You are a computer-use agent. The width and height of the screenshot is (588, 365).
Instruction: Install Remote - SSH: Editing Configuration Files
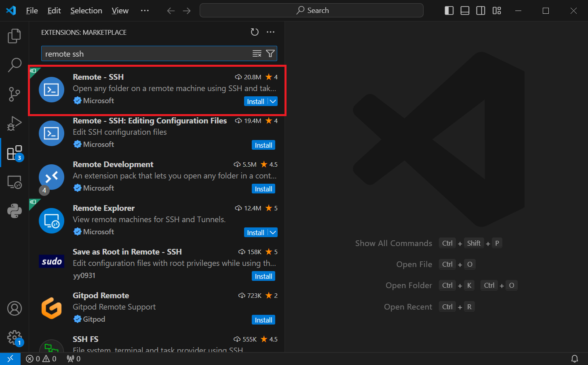click(263, 145)
